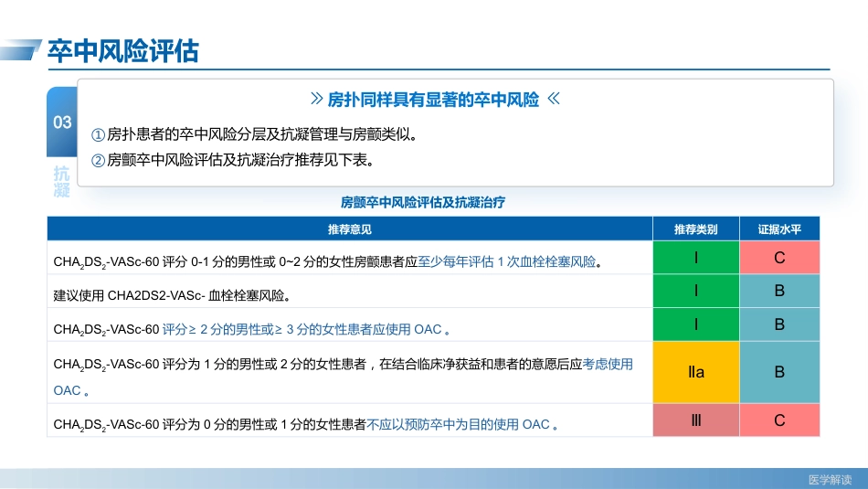Screen dimensions: 868x489
Task: Click the red class III recommendation cell
Action: (x=696, y=420)
